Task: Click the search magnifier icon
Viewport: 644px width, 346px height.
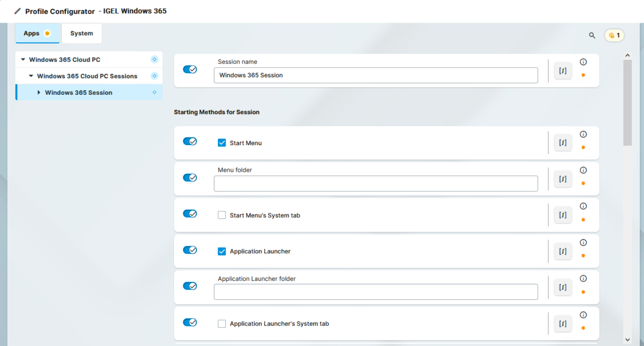Action: pos(592,35)
